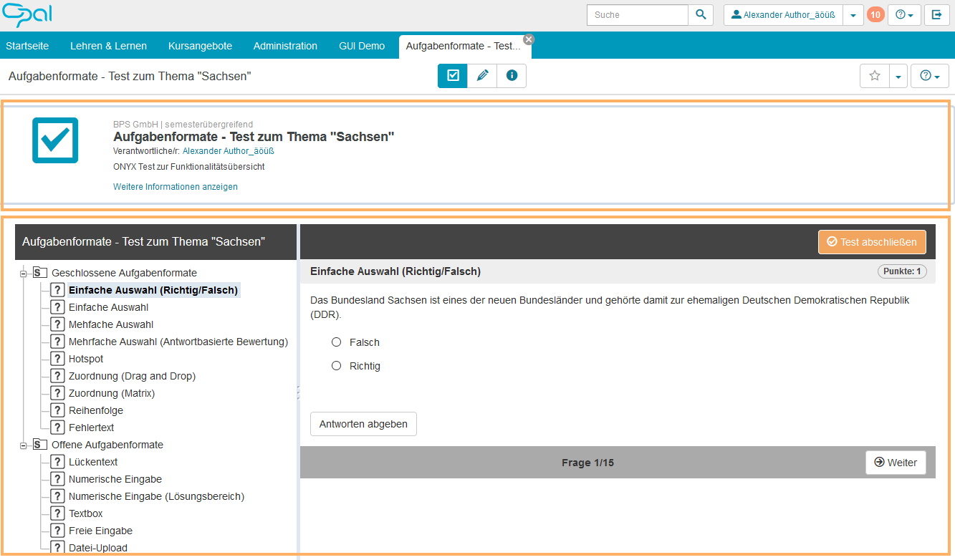Click the notification badge showing 10
The width and height of the screenshot is (955, 560).
coord(875,15)
